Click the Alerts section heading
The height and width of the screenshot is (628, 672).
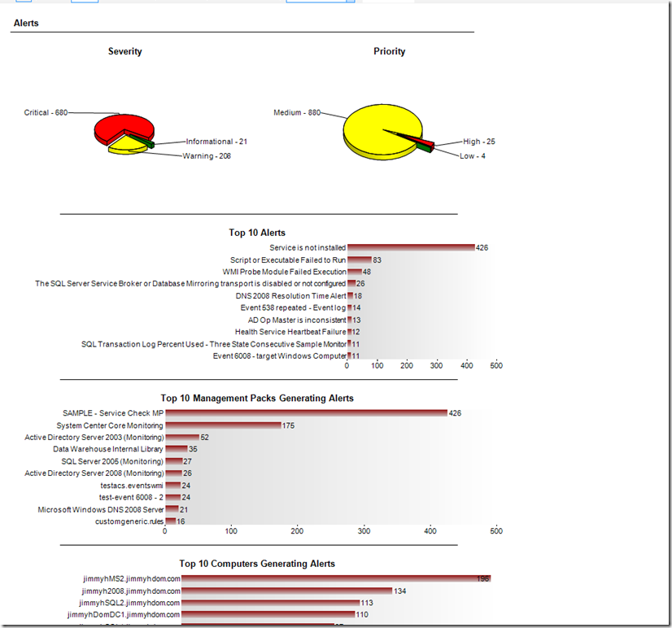tap(26, 23)
